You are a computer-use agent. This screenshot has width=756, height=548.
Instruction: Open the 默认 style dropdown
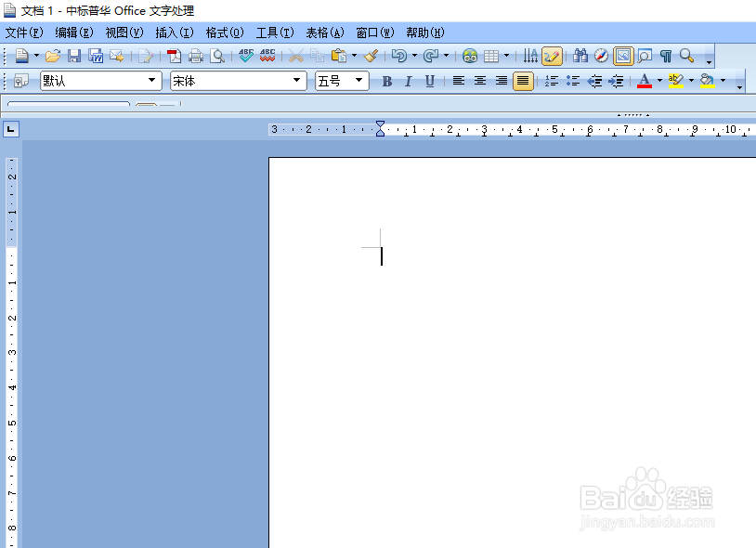pos(152,81)
